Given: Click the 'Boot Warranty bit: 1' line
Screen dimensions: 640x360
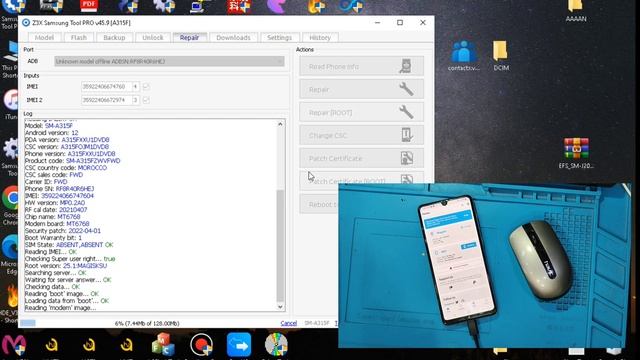Looking at the screenshot, I should pos(53,238).
